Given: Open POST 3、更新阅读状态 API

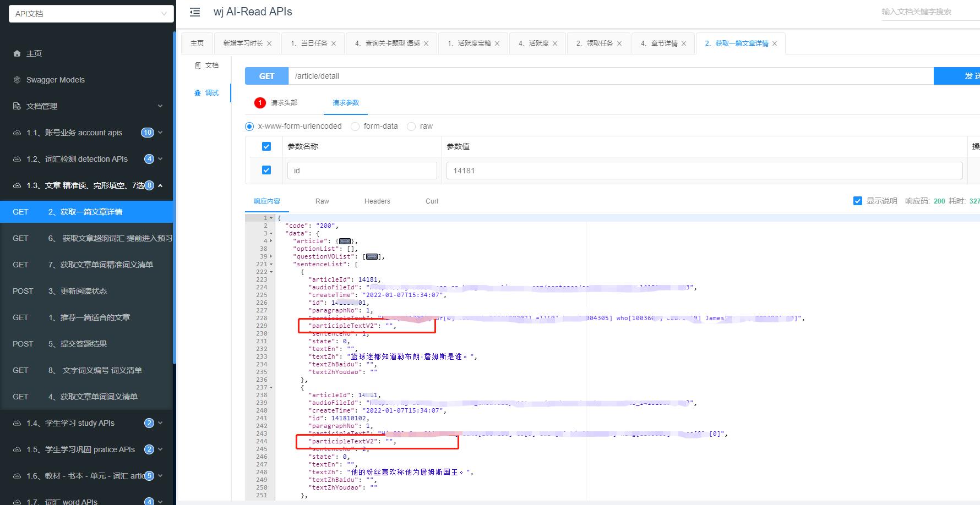Looking at the screenshot, I should (86, 291).
